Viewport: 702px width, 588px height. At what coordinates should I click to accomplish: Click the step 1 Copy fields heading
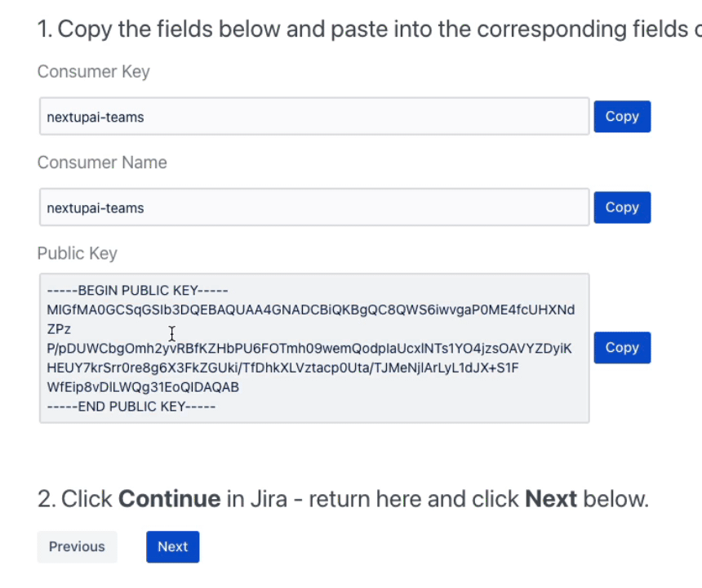tap(369, 29)
